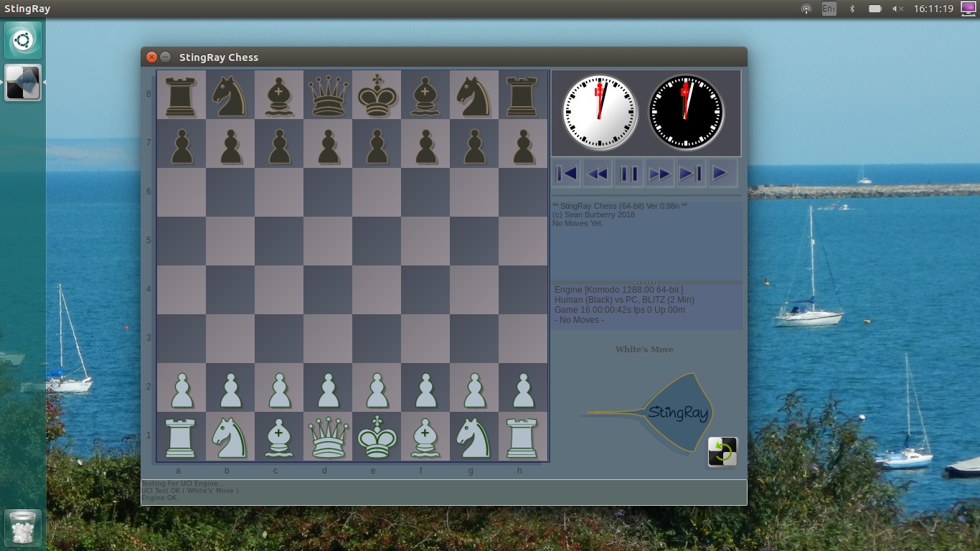The image size is (980, 551).
Task: Click the black queen on d8
Action: point(328,95)
